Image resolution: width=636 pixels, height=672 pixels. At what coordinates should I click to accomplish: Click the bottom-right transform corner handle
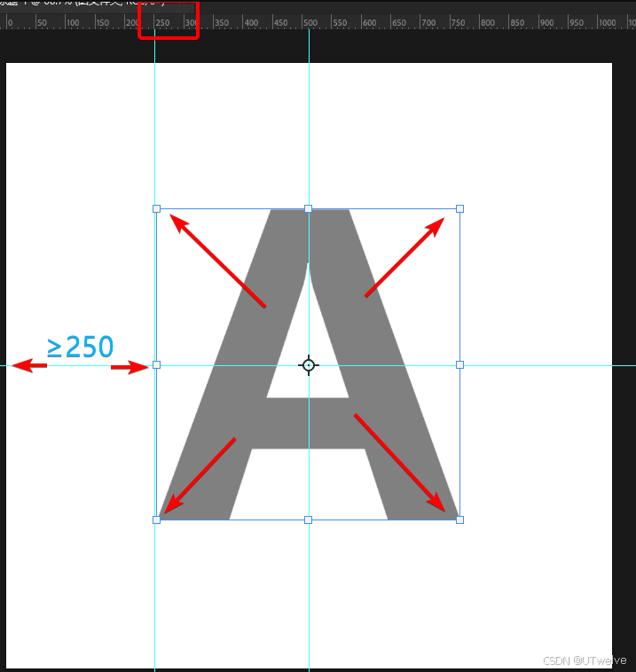459,520
